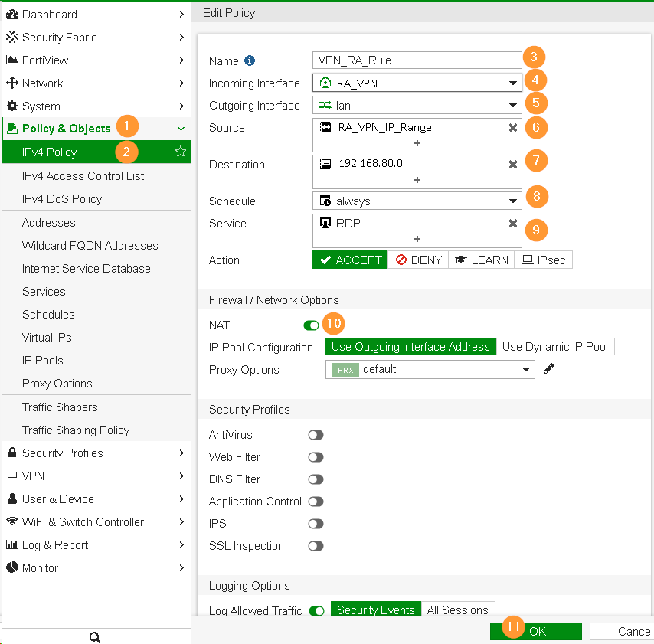
Task: Expand the VPN menu chevron
Action: (x=181, y=476)
